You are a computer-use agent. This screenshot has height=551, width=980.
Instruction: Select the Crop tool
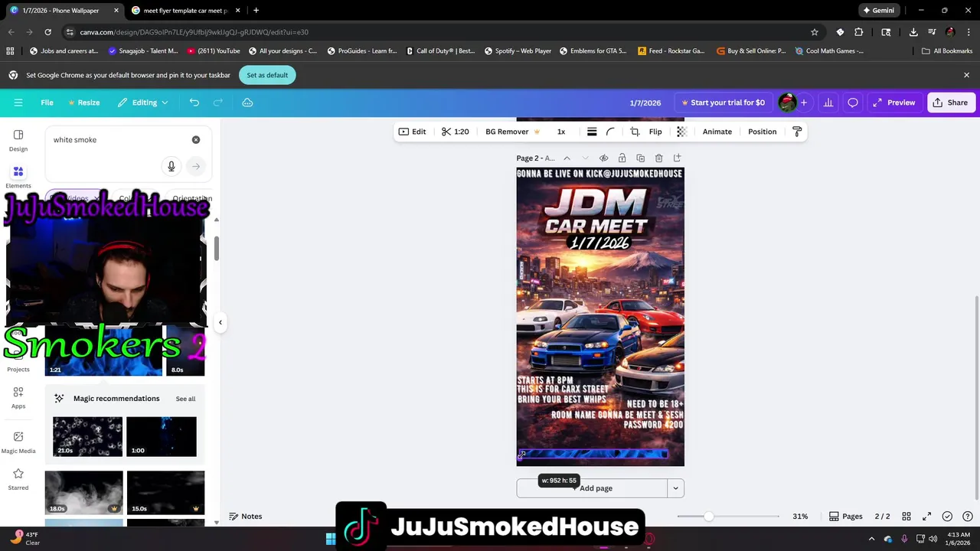coord(635,132)
